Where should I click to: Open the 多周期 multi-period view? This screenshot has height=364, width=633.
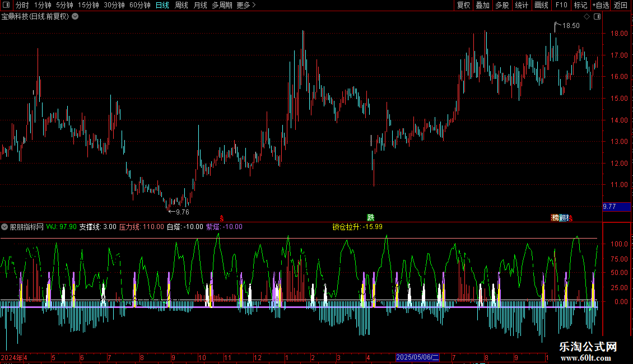[x=222, y=5]
